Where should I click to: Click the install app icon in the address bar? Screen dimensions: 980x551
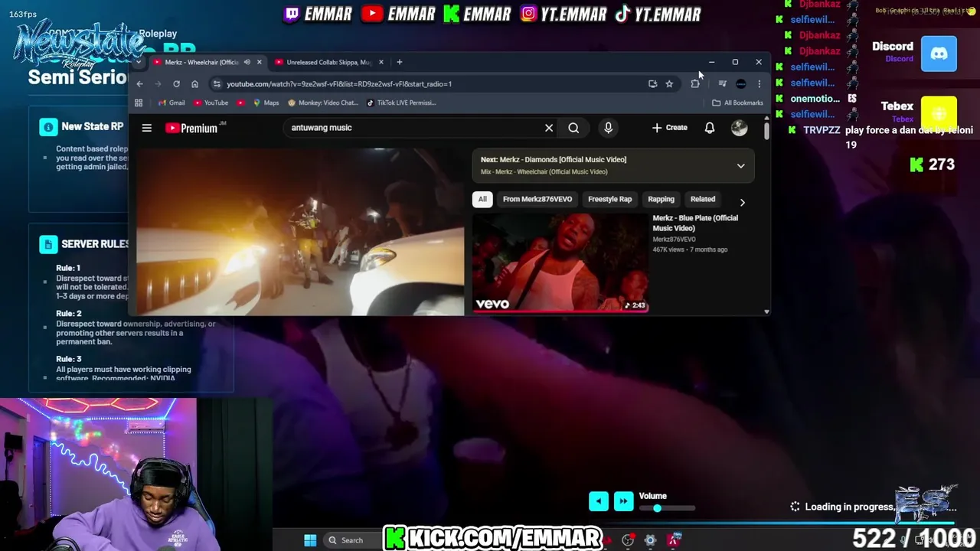pos(652,84)
